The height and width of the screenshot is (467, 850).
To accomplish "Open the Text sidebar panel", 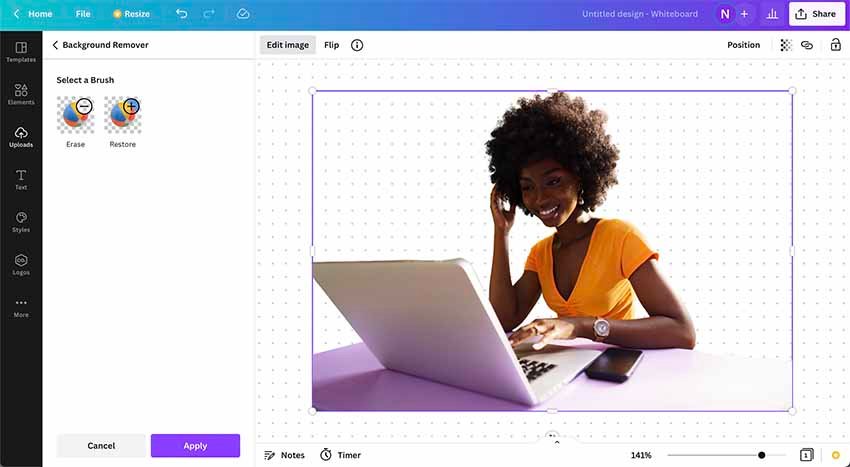I will (21, 180).
